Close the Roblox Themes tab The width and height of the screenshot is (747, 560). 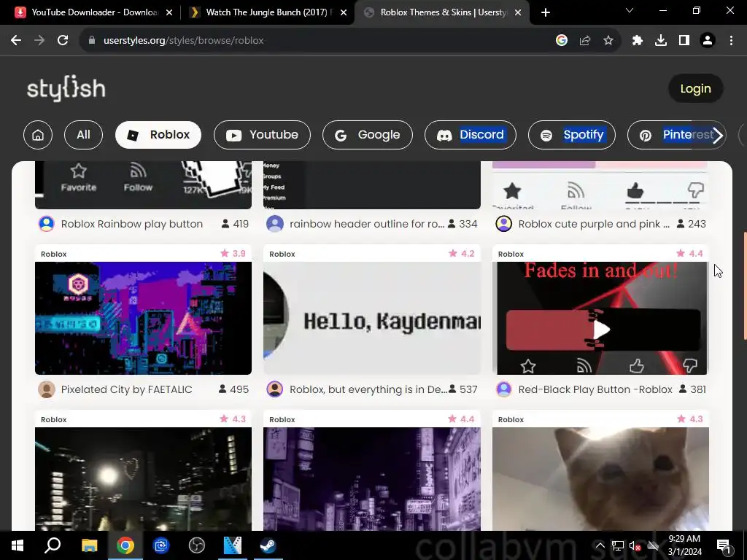coord(518,13)
